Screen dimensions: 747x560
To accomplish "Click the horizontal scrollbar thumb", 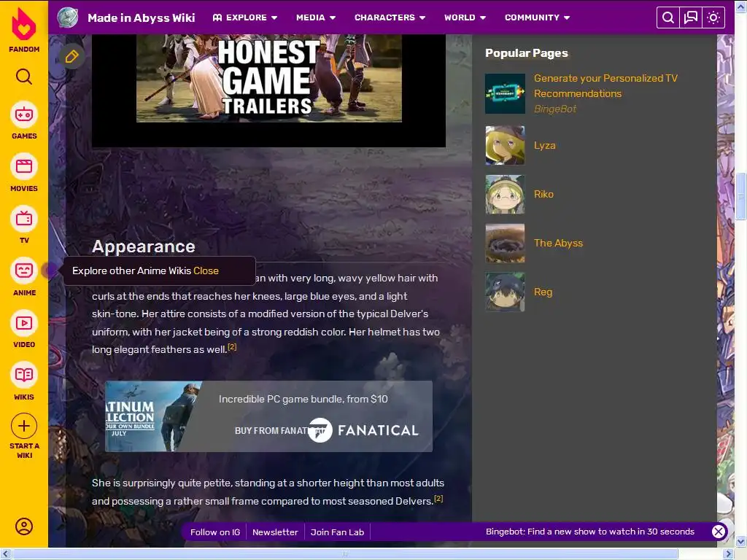I will tap(345, 553).
